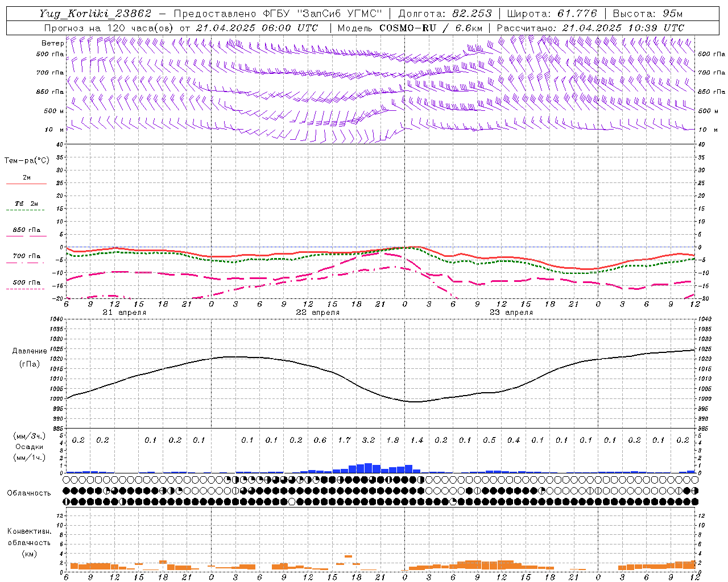
Task: Click the Модель COSMO-RU / 6.6км label
Action: [410, 28]
